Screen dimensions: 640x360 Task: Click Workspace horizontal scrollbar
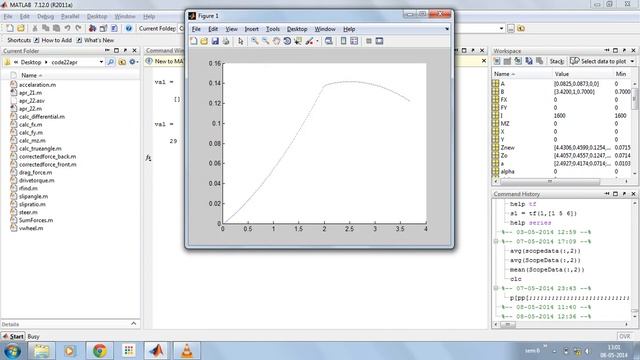(x=550, y=181)
